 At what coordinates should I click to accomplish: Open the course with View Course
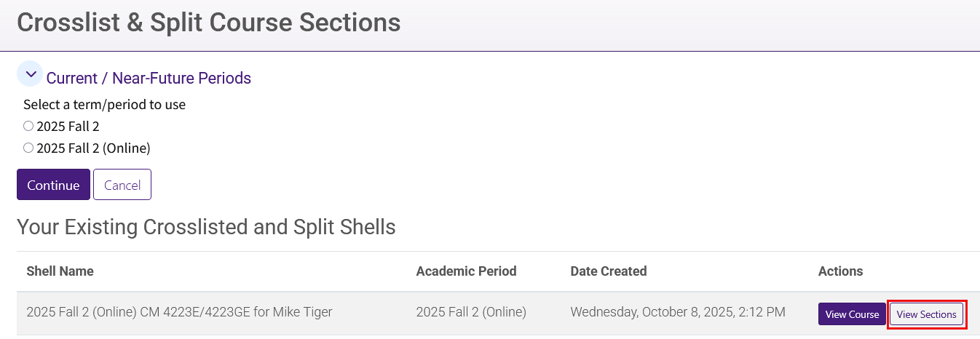pyautogui.click(x=852, y=314)
